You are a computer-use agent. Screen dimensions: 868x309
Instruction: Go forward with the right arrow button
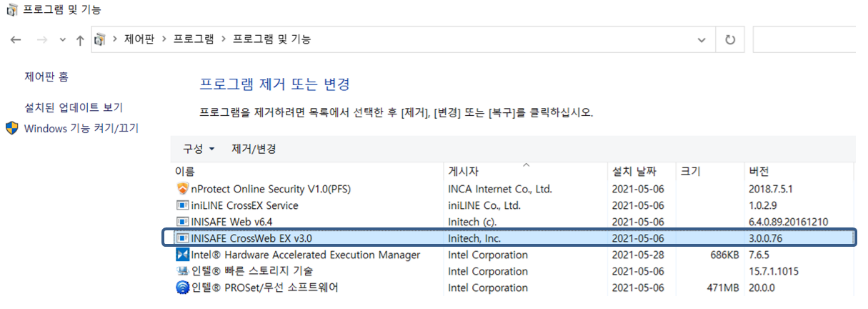click(41, 40)
